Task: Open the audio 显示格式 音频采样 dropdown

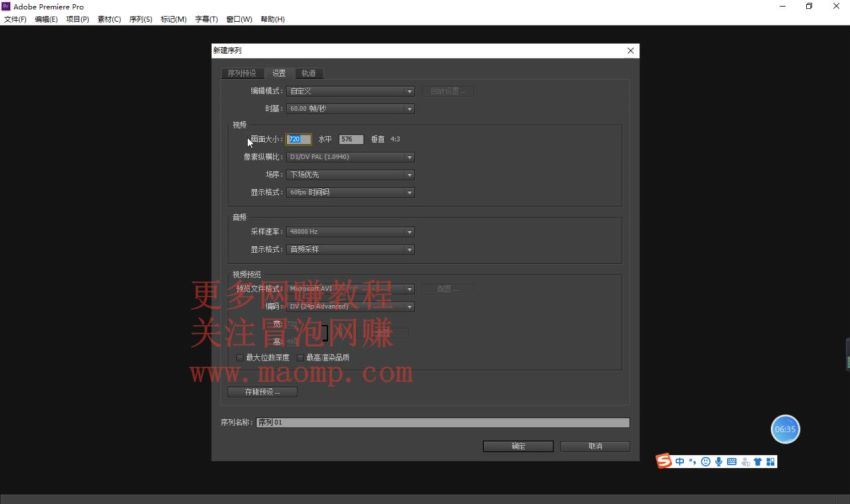Action: coord(350,249)
